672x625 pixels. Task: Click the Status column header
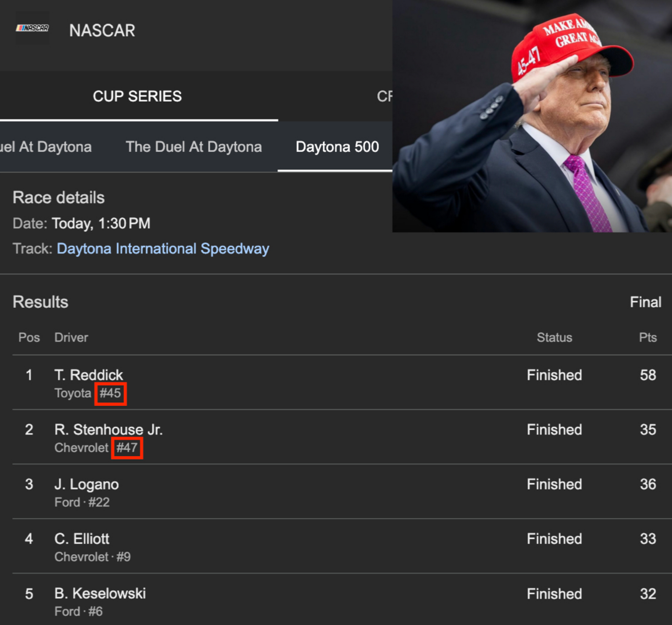[x=554, y=337]
